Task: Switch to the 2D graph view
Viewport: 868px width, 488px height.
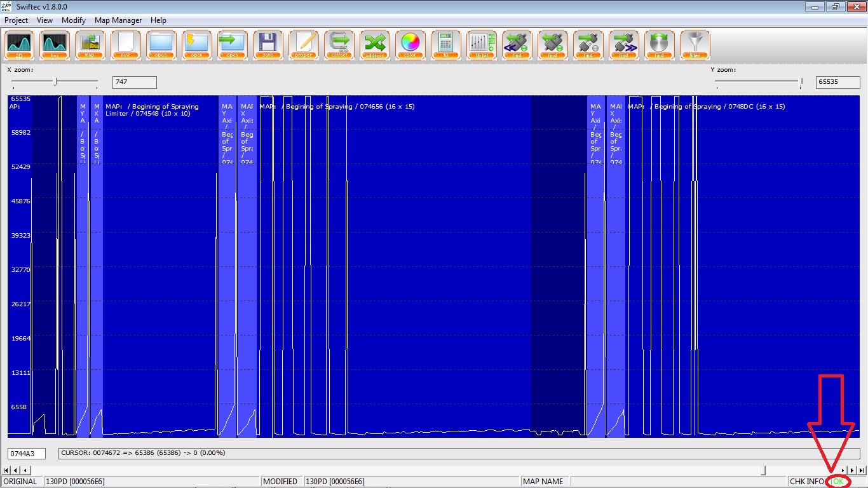Action: [x=19, y=44]
